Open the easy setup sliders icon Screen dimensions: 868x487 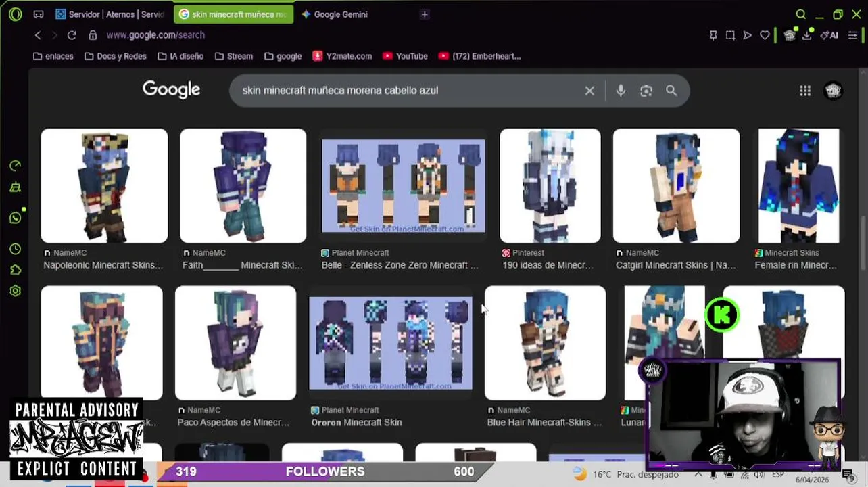coord(852,35)
